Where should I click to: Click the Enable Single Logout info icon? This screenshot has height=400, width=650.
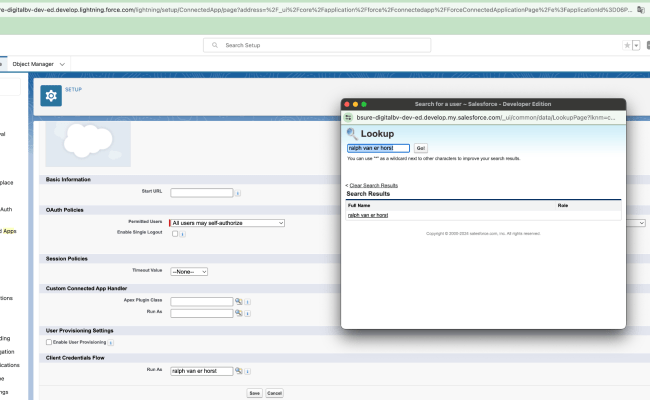click(182, 234)
